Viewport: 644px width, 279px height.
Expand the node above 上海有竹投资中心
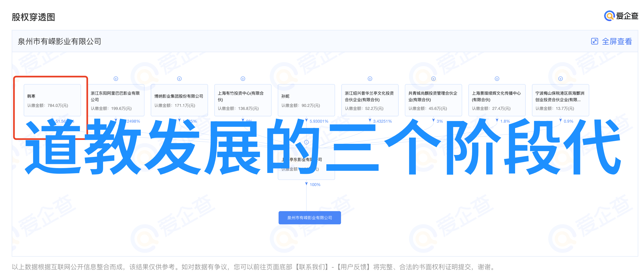pos(243,79)
